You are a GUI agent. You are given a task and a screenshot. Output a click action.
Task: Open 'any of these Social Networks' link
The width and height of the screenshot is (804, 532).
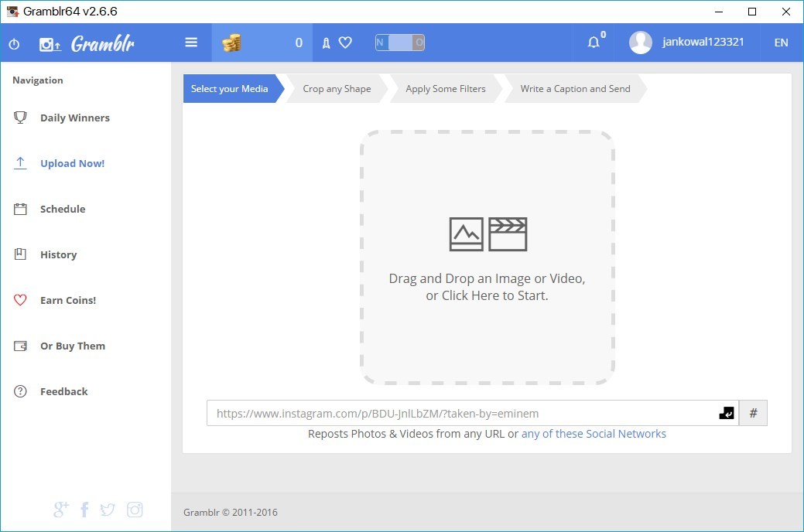pyautogui.click(x=594, y=434)
